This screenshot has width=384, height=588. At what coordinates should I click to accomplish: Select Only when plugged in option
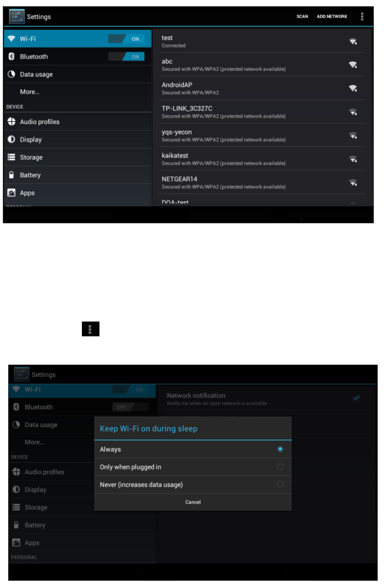[x=193, y=467]
